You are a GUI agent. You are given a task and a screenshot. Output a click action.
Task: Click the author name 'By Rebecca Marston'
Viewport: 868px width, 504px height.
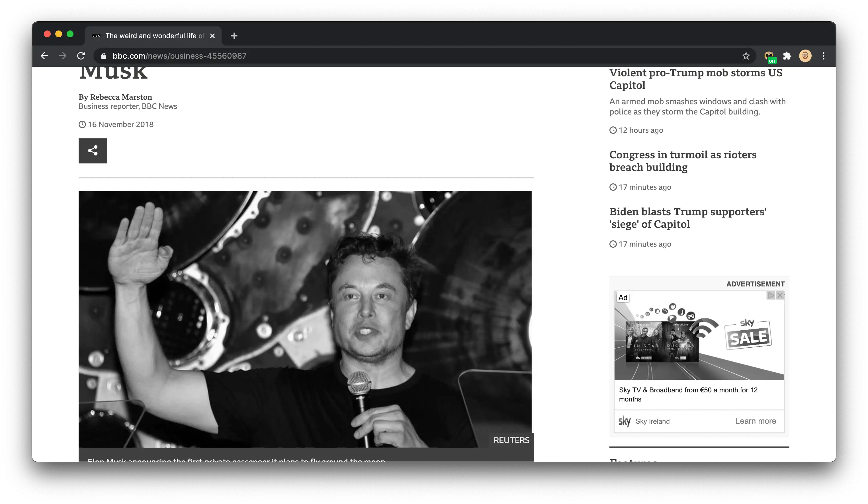(115, 97)
